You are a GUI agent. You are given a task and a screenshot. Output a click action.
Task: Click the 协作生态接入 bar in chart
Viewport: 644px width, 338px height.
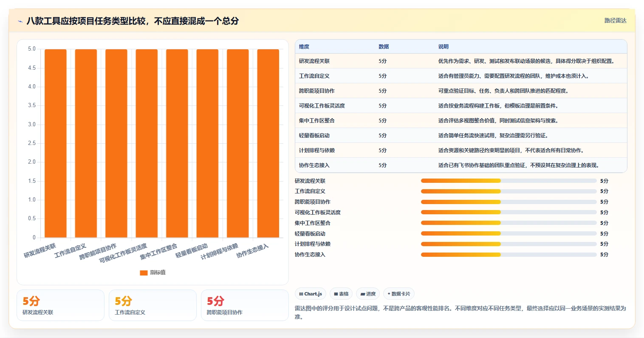268,143
